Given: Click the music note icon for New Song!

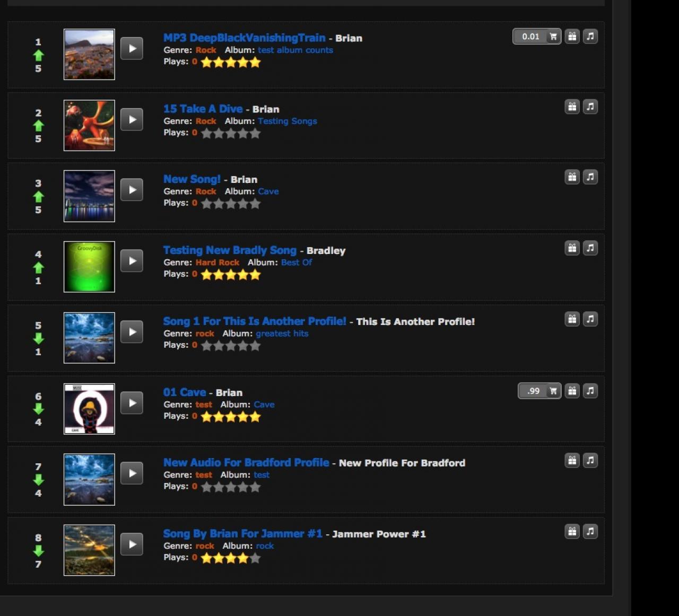Looking at the screenshot, I should [590, 177].
